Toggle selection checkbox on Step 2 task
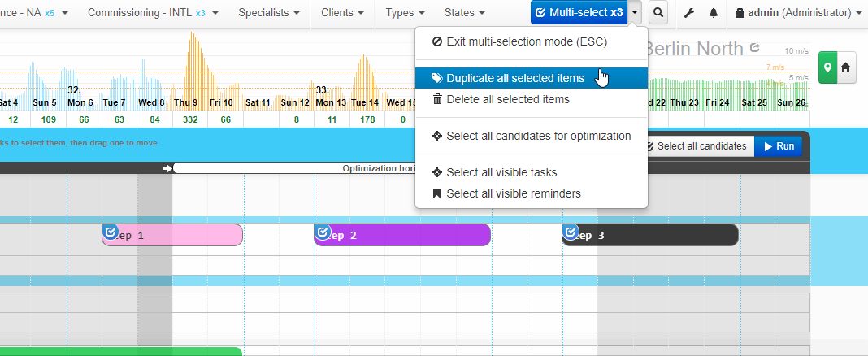 (x=323, y=232)
